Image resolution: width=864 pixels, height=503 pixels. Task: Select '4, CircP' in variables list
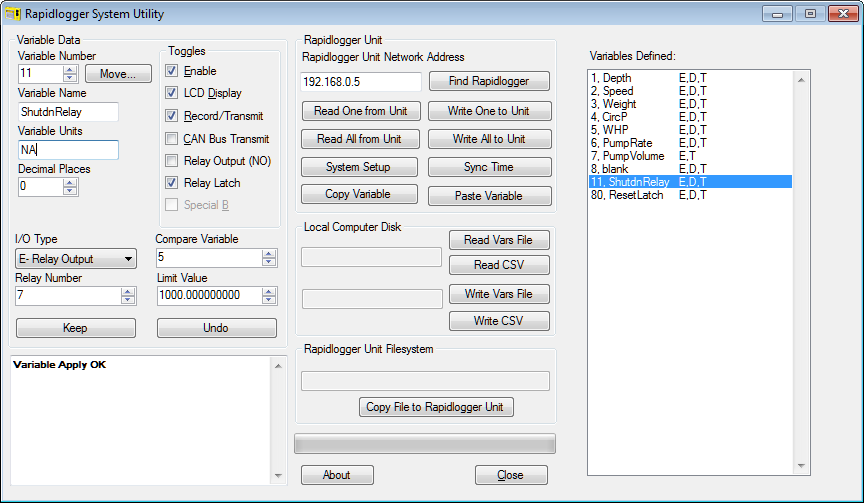coord(690,117)
